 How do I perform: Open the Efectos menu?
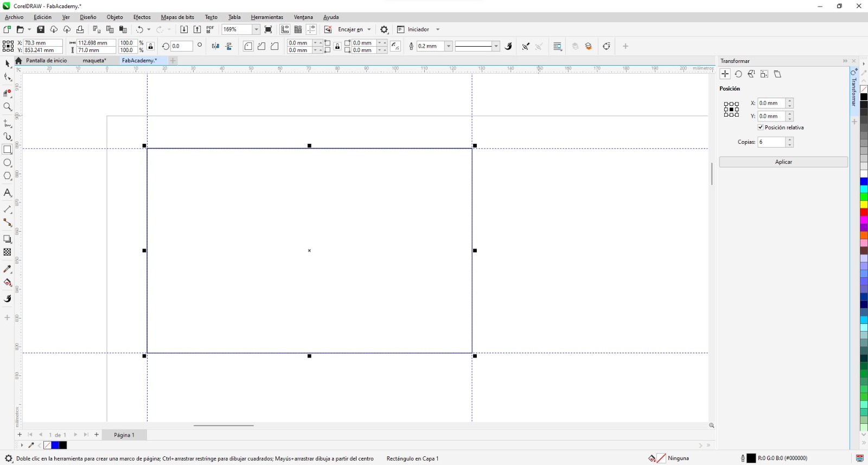[x=142, y=17]
